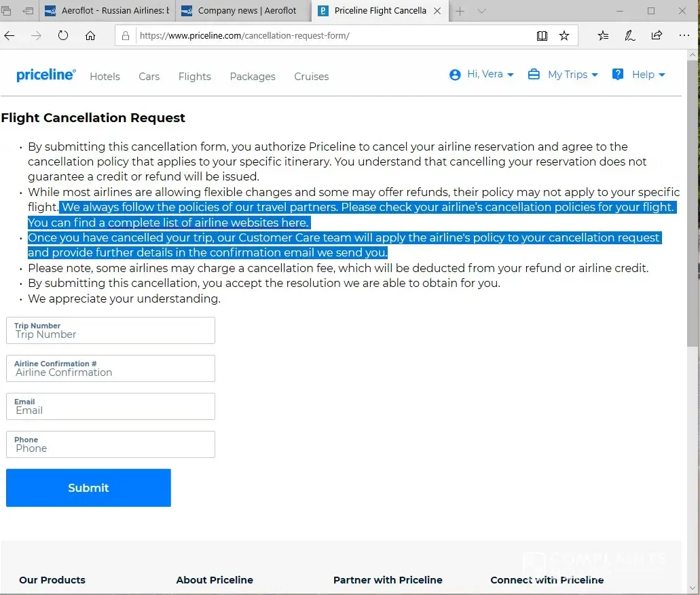Click the padlock site security icon
The width and height of the screenshot is (700, 595).
126,36
